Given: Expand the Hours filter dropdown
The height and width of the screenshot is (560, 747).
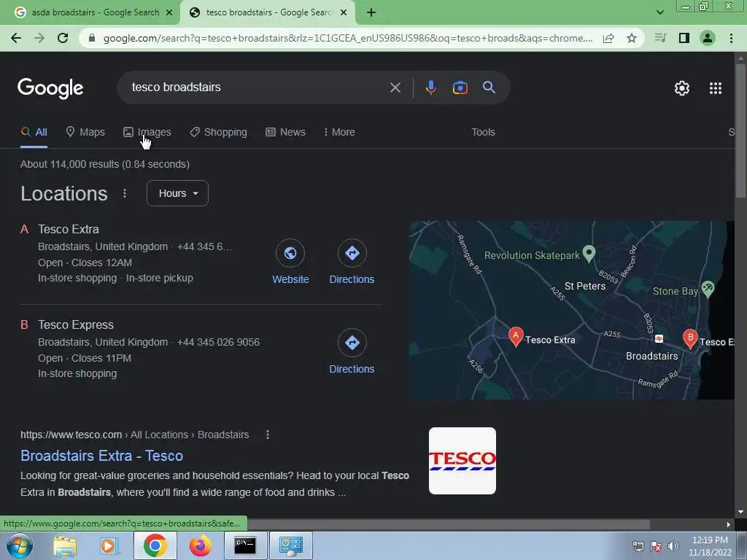Looking at the screenshot, I should 178,193.
